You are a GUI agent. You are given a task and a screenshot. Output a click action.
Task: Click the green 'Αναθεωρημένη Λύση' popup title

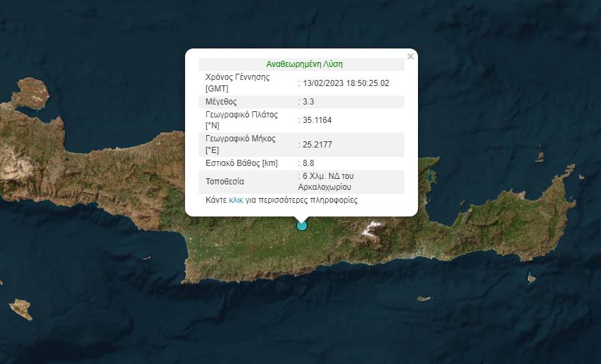pyautogui.click(x=305, y=64)
